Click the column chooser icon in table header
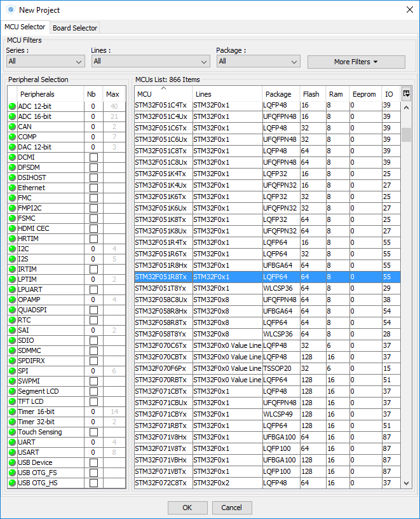This screenshot has height=519, width=420. click(x=407, y=93)
